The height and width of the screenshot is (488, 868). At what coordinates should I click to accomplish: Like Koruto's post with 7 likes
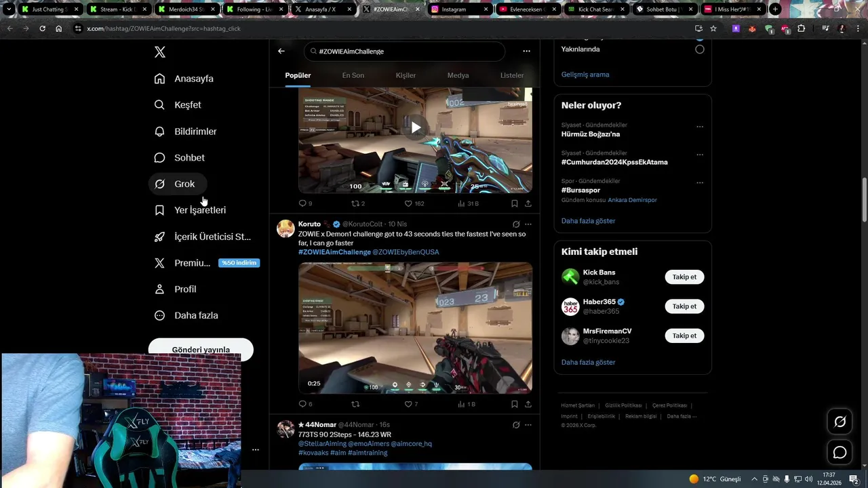point(411,404)
